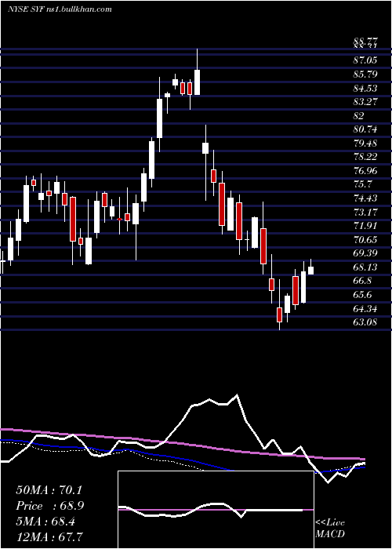The height and width of the screenshot is (549, 392).
Task: Select the 79.48 price level label
Action: click(365, 144)
